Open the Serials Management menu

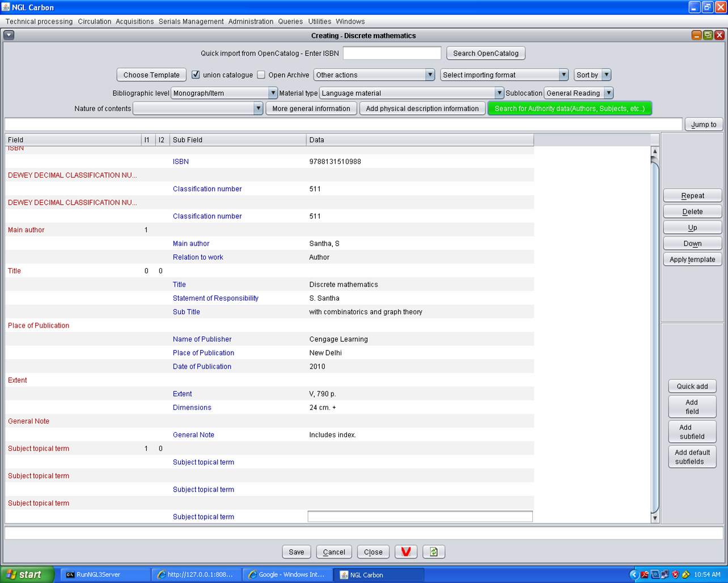[x=191, y=22]
